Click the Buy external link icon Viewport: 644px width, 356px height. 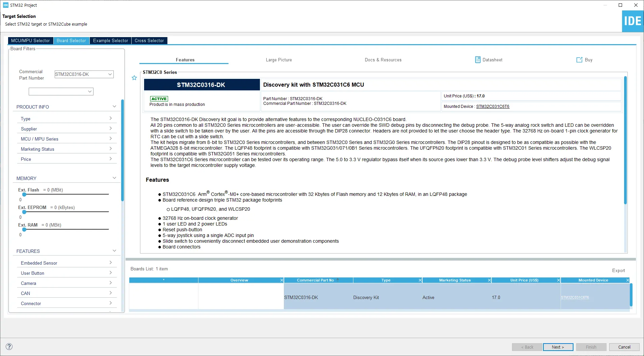click(x=579, y=60)
